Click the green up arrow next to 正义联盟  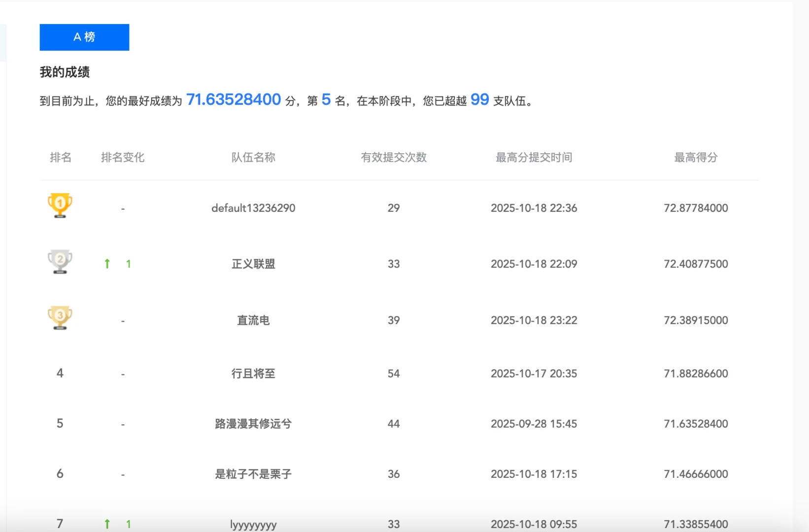click(107, 264)
